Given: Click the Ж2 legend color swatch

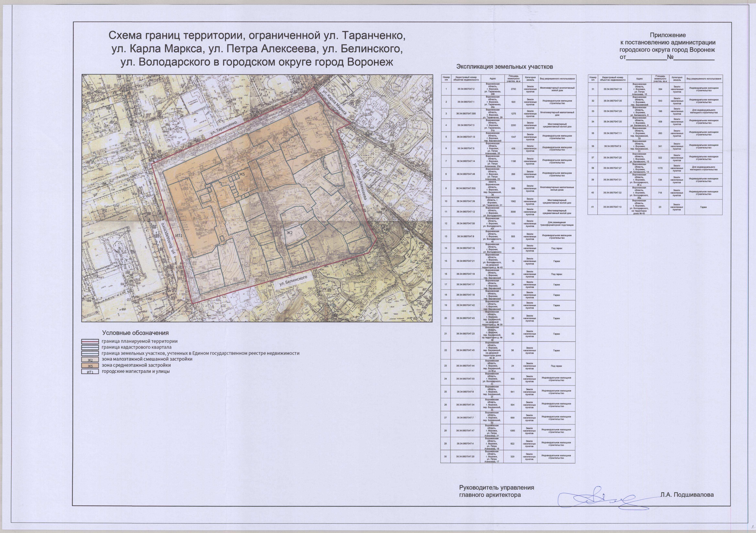Looking at the screenshot, I should pyautogui.click(x=90, y=360).
